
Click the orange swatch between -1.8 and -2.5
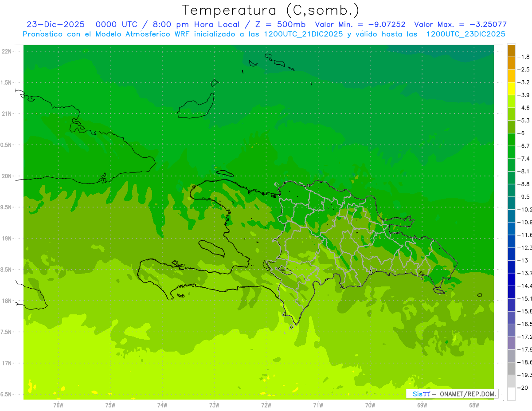click(511, 63)
